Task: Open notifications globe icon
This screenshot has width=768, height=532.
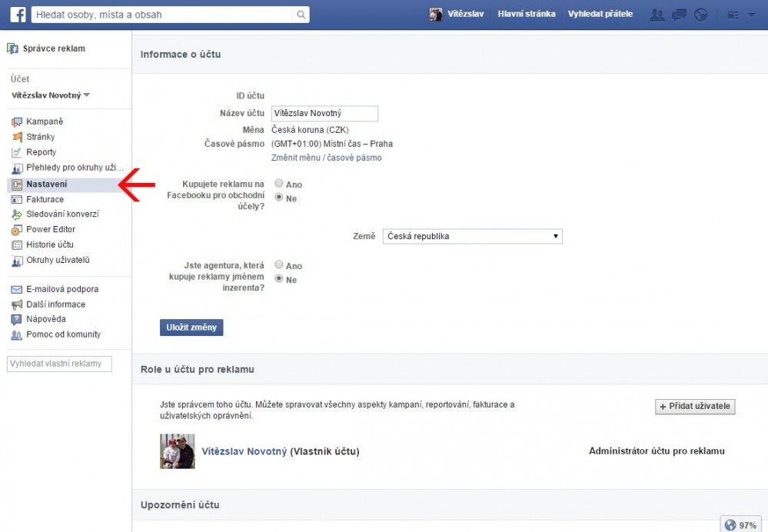Action: click(700, 15)
